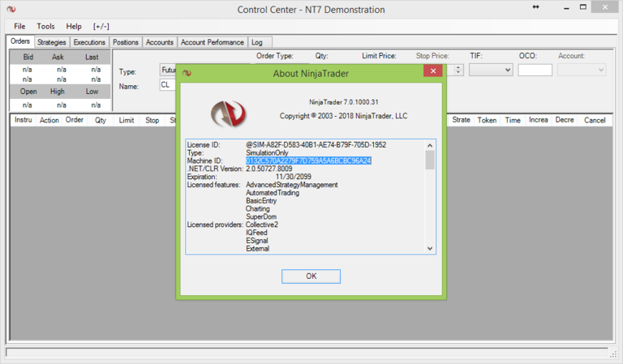Click the [+/-] menu item
The width and height of the screenshot is (623, 364).
pyautogui.click(x=103, y=27)
